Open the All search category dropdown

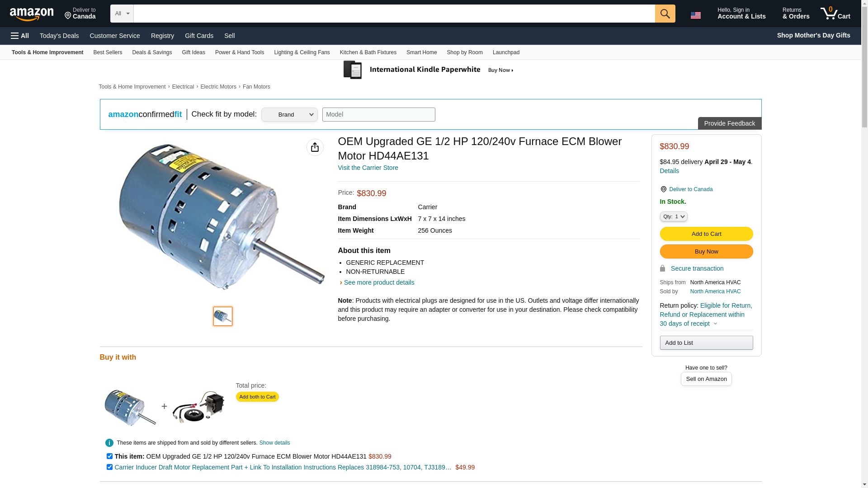click(x=122, y=14)
